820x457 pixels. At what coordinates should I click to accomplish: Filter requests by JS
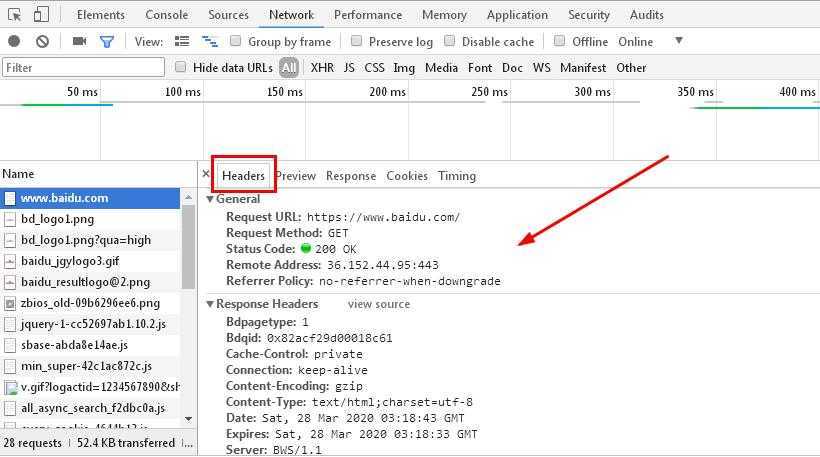point(349,67)
